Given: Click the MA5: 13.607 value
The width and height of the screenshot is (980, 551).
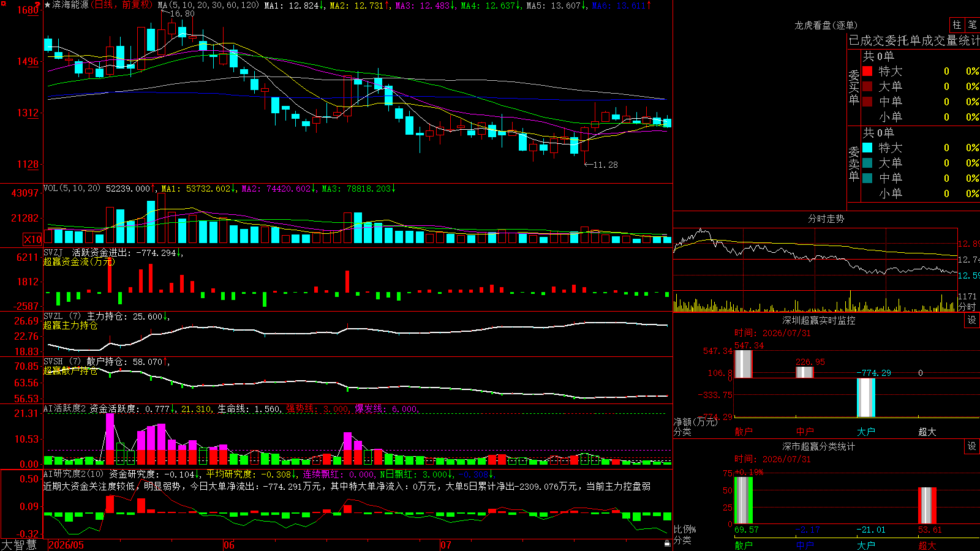Looking at the screenshot, I should coord(556,6).
